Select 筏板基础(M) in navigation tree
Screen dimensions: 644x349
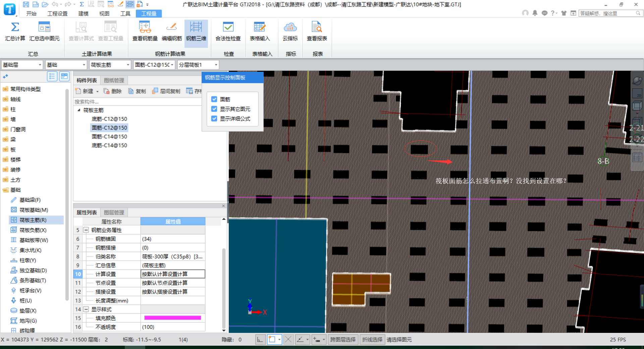click(34, 210)
